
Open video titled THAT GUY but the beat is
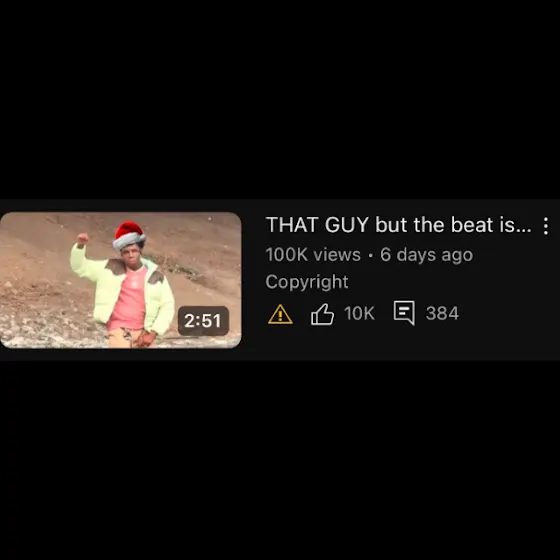click(399, 225)
